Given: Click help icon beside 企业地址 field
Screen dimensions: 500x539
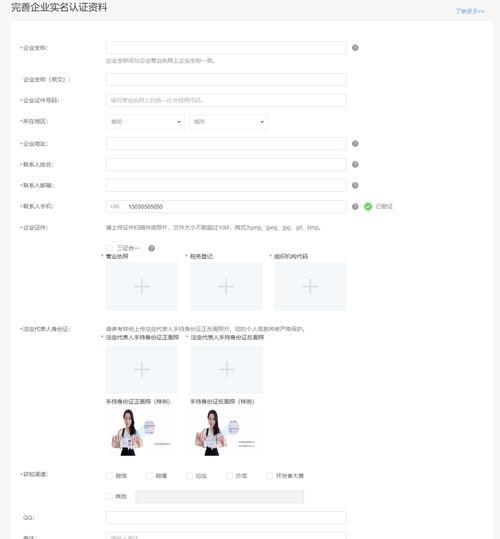Looking at the screenshot, I should [355, 144].
